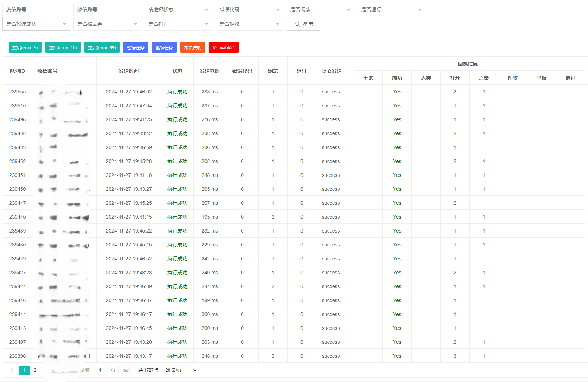Expand the 是否退订 filter
The height and width of the screenshot is (382, 588).
(391, 10)
